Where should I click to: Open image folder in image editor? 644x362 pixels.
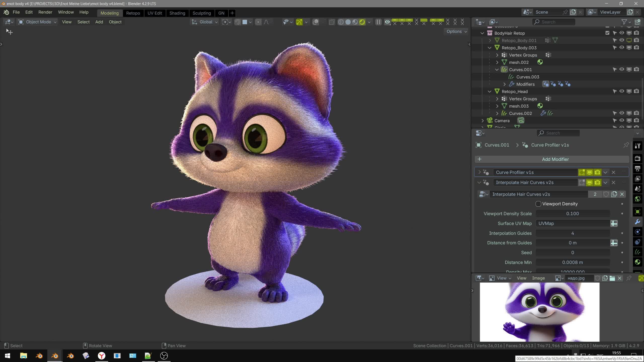click(x=612, y=278)
